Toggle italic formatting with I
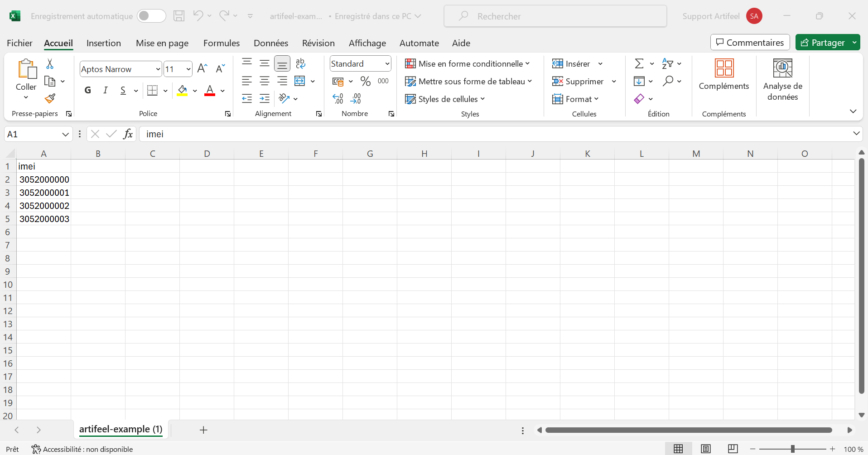 105,91
